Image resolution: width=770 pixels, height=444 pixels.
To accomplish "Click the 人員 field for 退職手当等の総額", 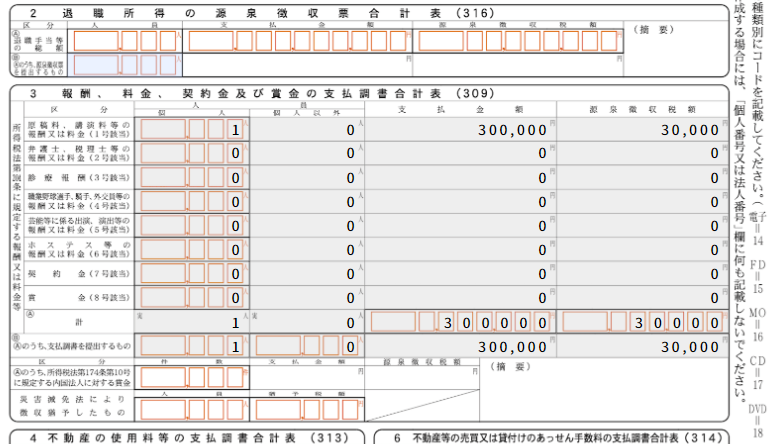I will (x=125, y=41).
